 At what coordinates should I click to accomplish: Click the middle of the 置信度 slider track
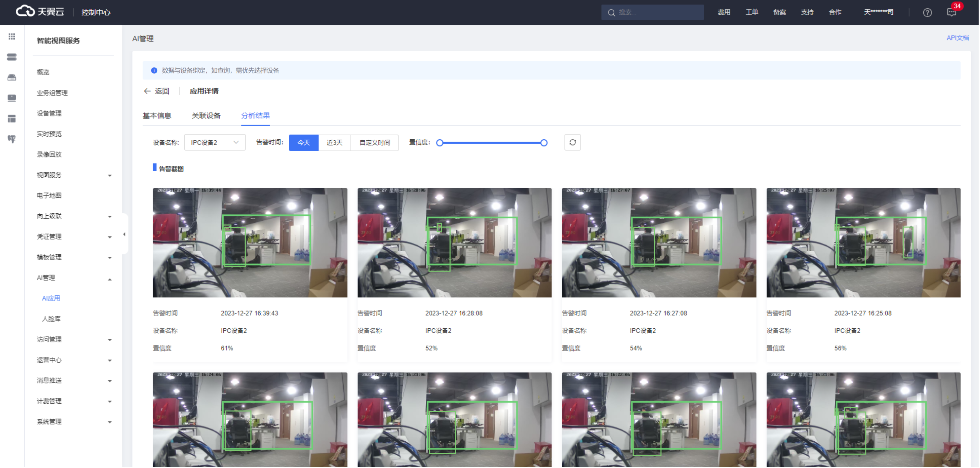492,143
